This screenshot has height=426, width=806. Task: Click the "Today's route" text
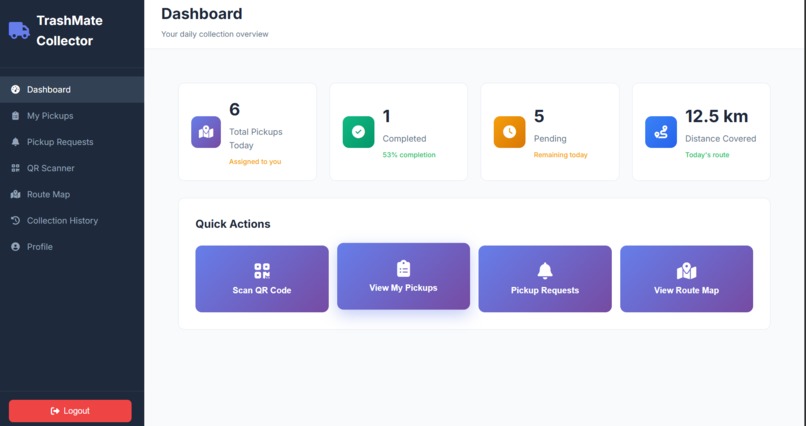pyautogui.click(x=707, y=155)
